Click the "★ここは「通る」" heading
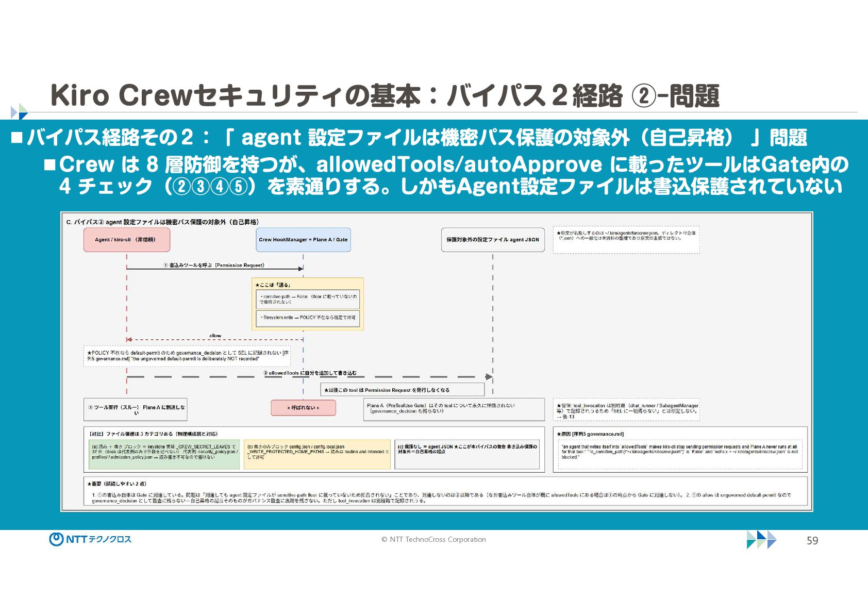This screenshot has width=868, height=614. point(273,285)
